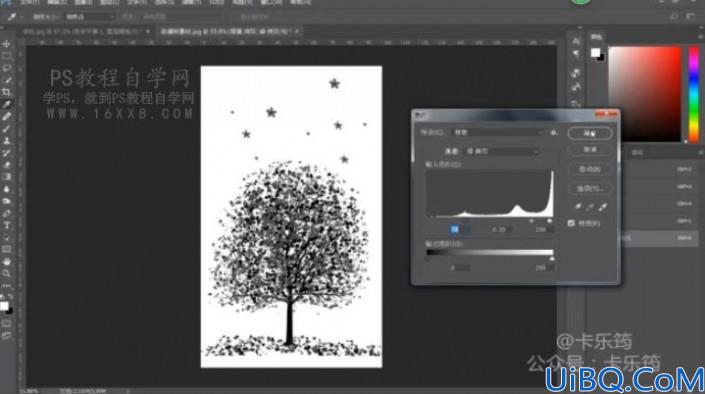Viewport: 705px width, 394px height.
Task: Click the Cancel button in Levels dialog
Action: point(589,149)
